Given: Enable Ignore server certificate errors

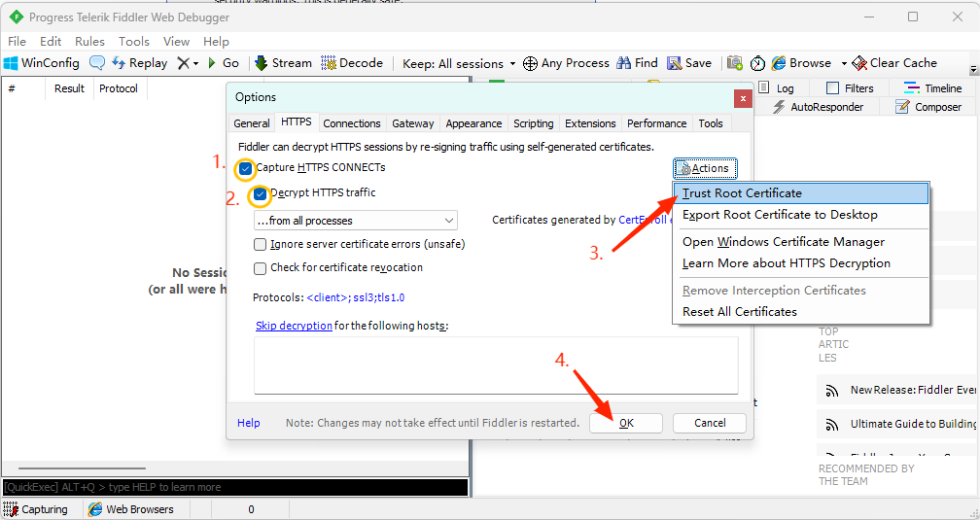Looking at the screenshot, I should (x=261, y=245).
